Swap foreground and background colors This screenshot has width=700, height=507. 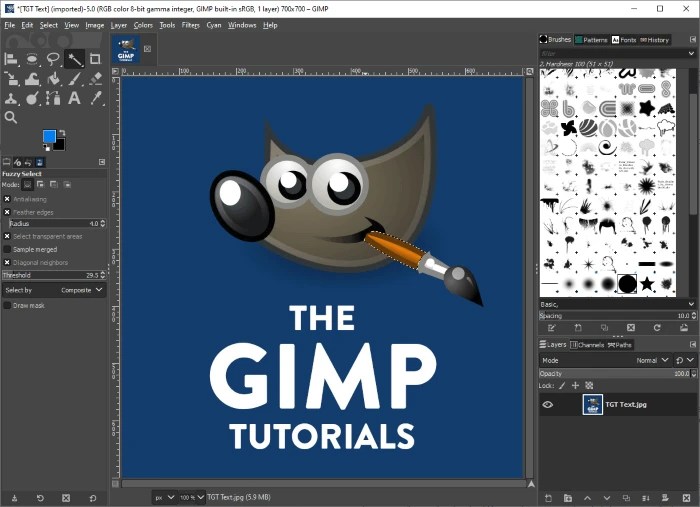62,133
